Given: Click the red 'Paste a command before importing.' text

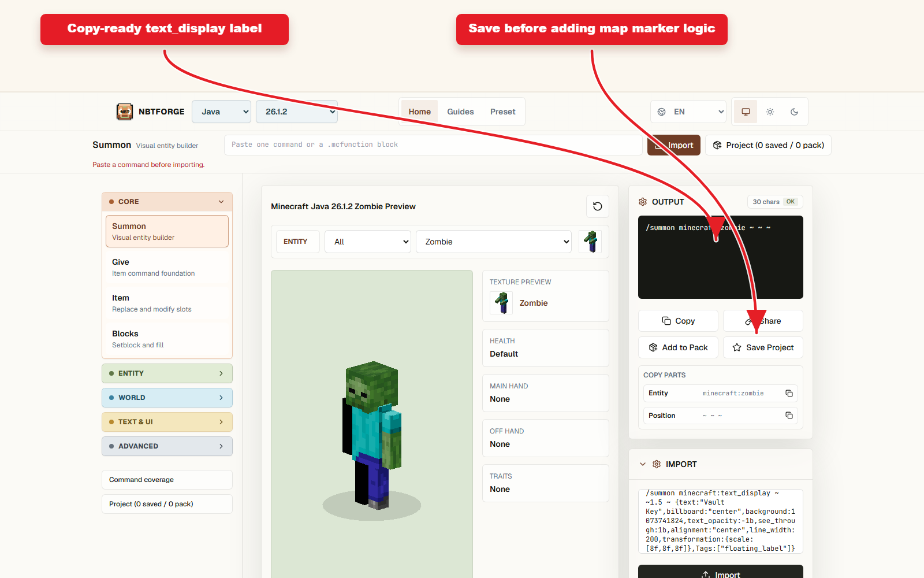Looking at the screenshot, I should click(148, 165).
